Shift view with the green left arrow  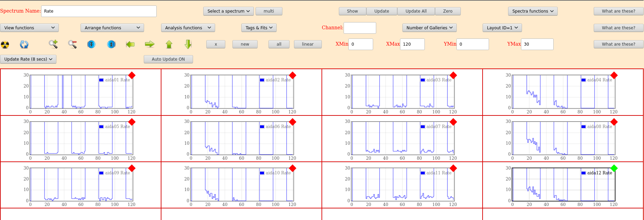pos(130,44)
